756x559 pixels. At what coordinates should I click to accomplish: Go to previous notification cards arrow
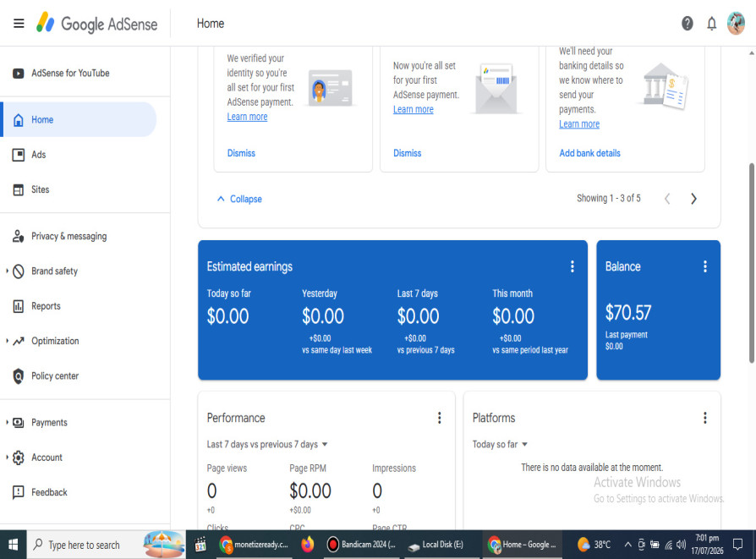(667, 199)
